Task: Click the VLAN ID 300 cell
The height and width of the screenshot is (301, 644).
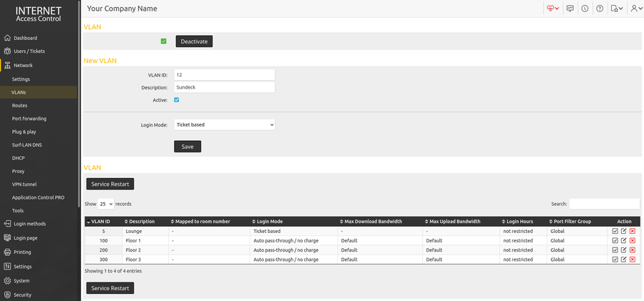Action: pyautogui.click(x=104, y=260)
